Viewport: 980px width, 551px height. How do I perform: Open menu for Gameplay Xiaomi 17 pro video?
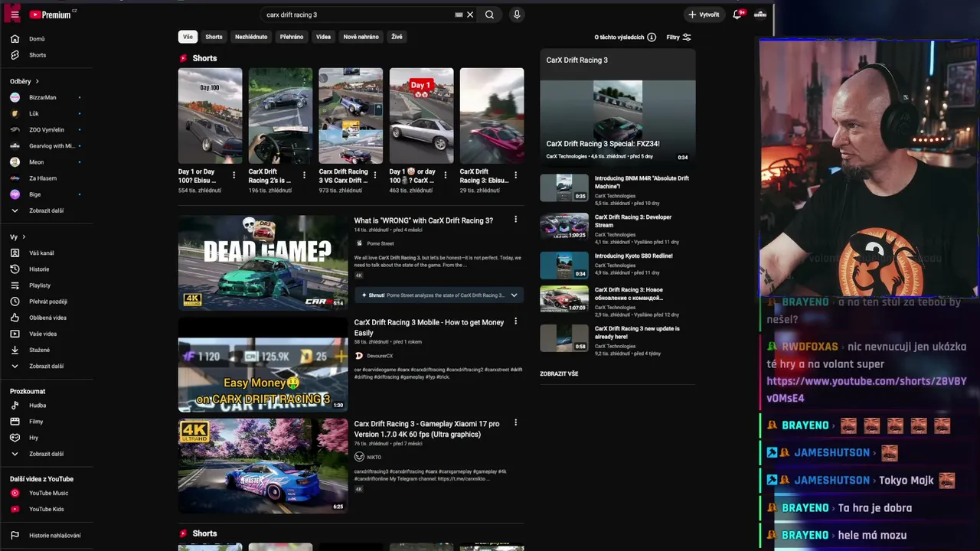pos(515,422)
